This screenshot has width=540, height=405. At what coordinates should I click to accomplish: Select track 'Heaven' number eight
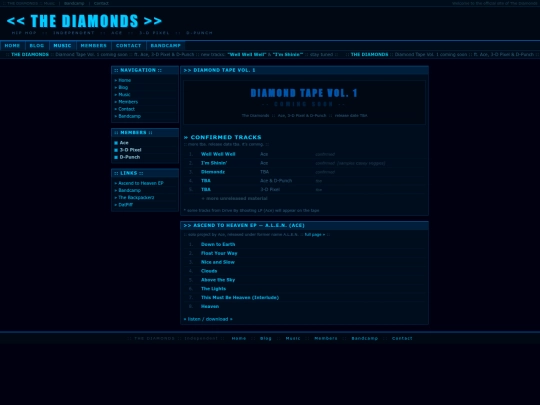(210, 307)
